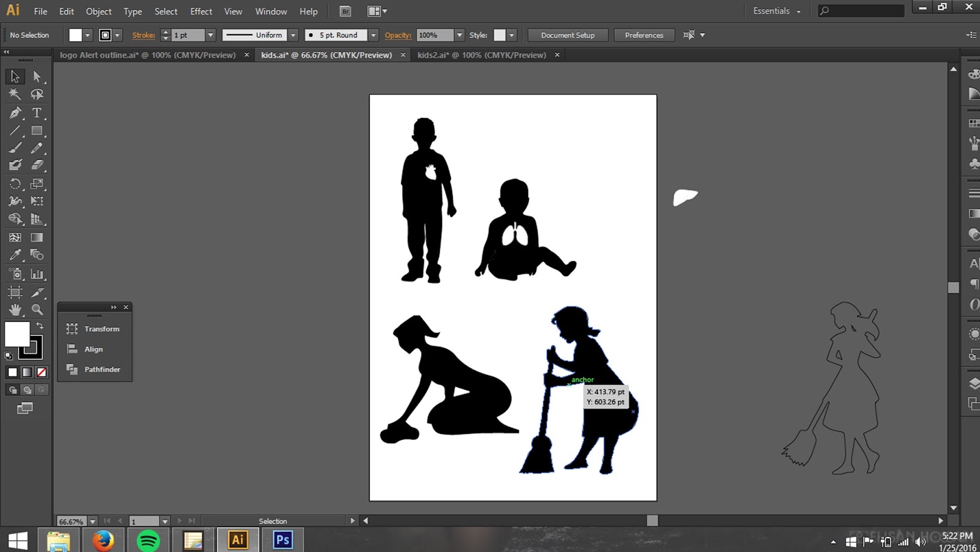Select the Magic Wand tool
This screenshot has width=980, height=552.
point(15,94)
